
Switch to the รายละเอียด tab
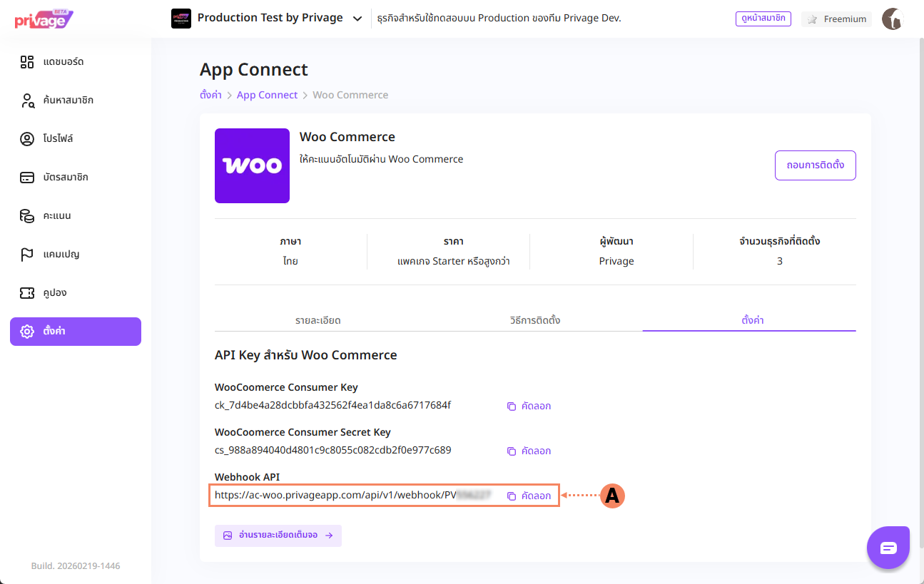[318, 321]
